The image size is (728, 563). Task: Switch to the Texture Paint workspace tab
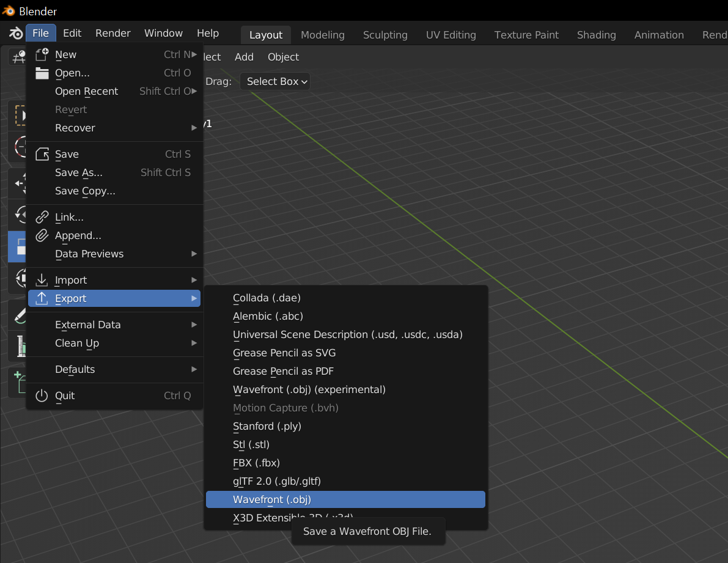(x=526, y=35)
